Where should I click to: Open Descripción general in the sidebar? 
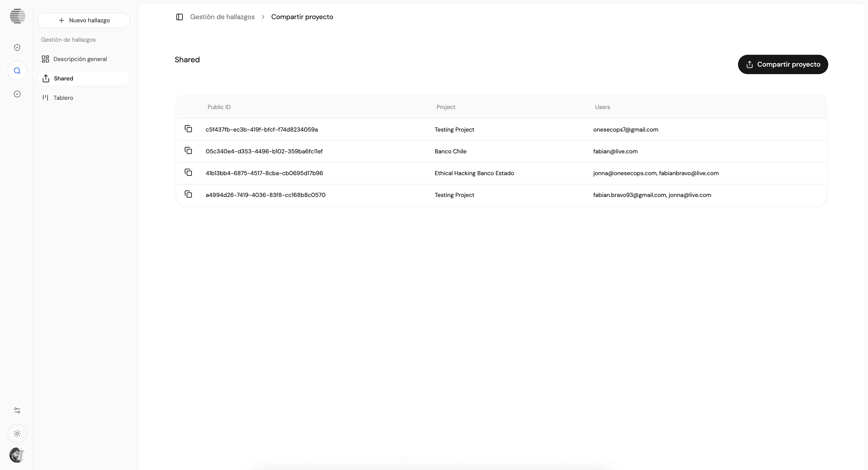point(80,59)
